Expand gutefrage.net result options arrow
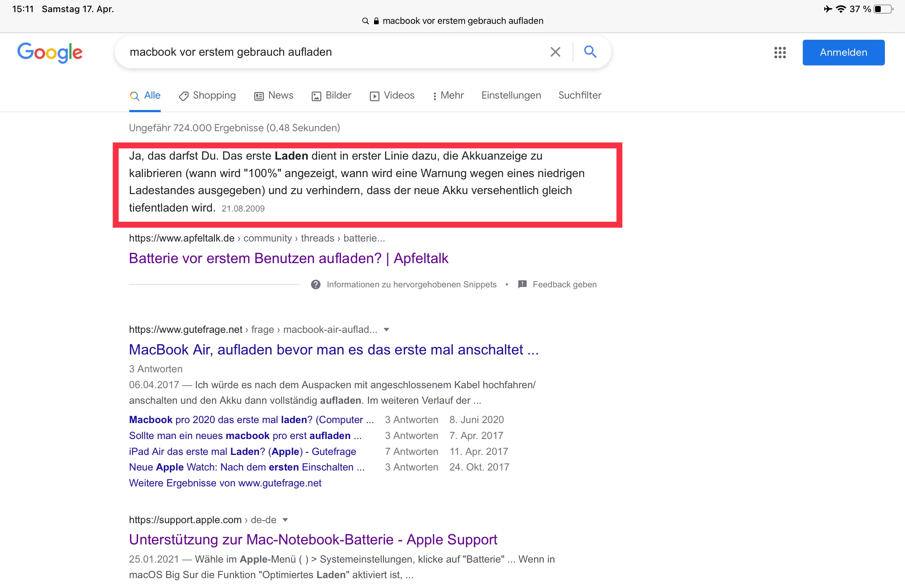The image size is (905, 588). point(386,329)
